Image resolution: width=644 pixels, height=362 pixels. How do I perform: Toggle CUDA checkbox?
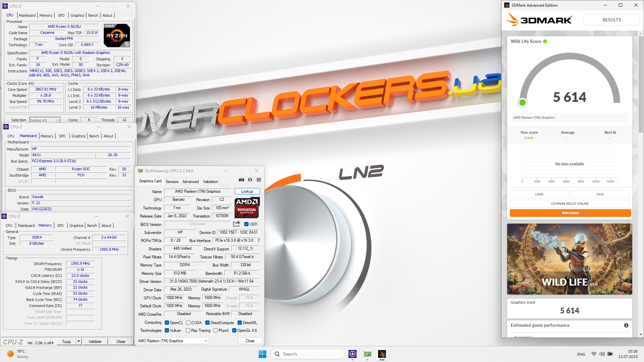coord(188,323)
